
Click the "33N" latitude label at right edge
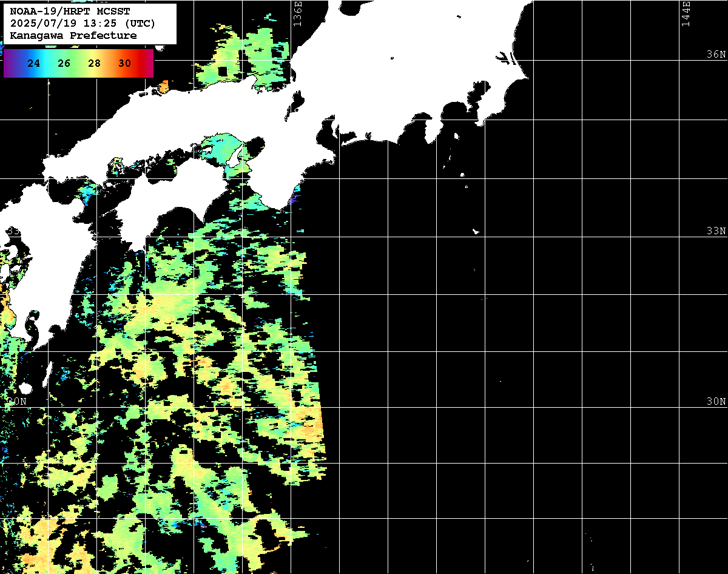point(716,231)
